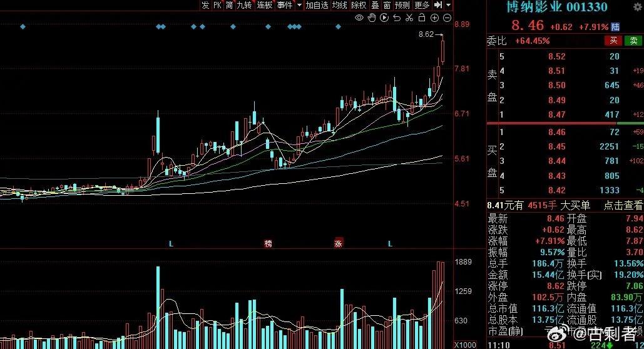Image resolution: width=644 pixels, height=349 pixels.
Task: Select sell level 2 price 8.49
Action: 557,100
